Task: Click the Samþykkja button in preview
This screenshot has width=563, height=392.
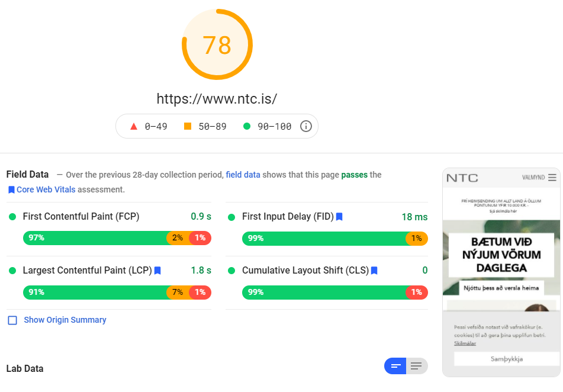Action: 507,359
